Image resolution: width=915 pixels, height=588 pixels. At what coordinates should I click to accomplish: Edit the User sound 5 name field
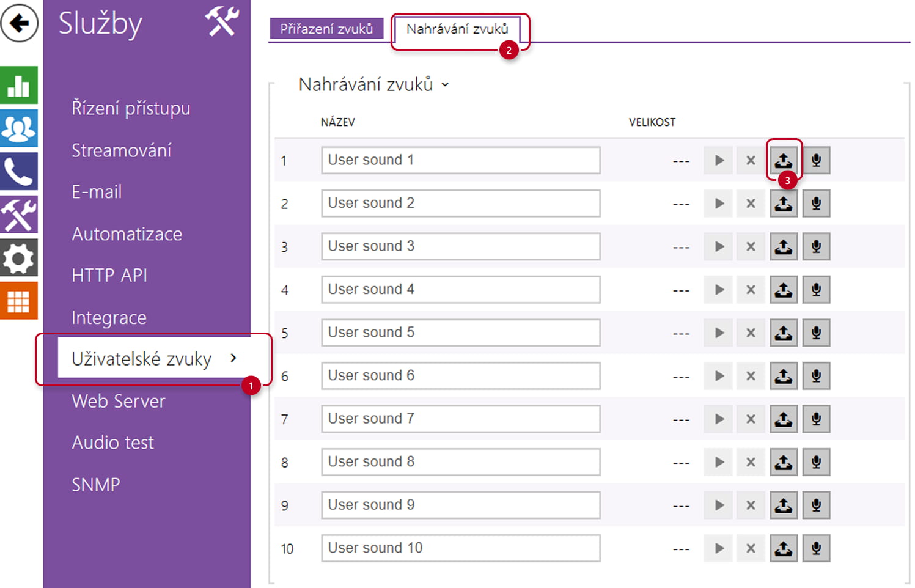(461, 333)
